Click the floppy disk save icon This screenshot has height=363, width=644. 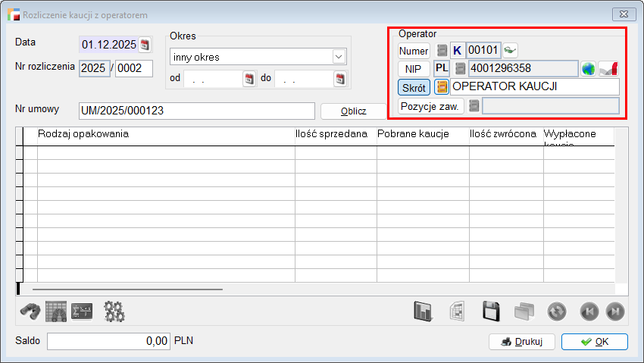coord(490,311)
